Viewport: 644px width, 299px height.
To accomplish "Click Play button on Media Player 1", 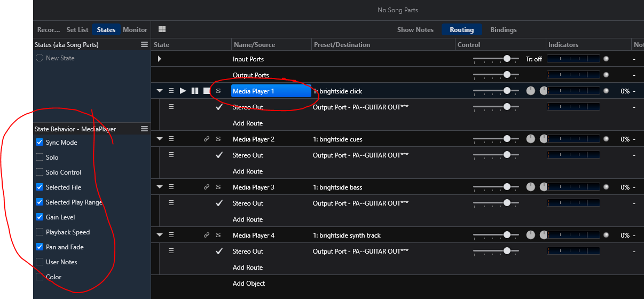I will click(x=183, y=91).
